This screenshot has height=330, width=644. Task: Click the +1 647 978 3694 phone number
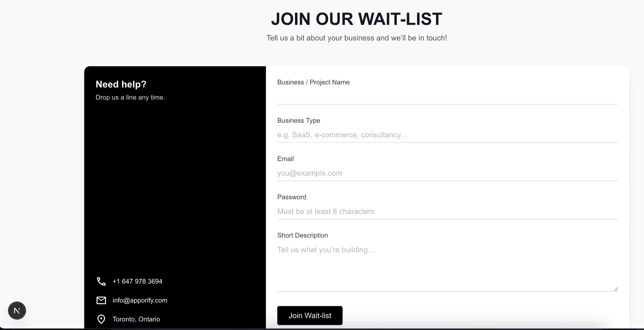(x=138, y=281)
